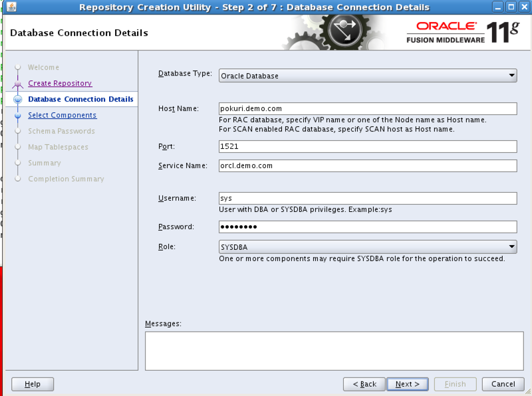This screenshot has width=532, height=396.
Task: Open Help for this wizard
Action: (x=33, y=384)
